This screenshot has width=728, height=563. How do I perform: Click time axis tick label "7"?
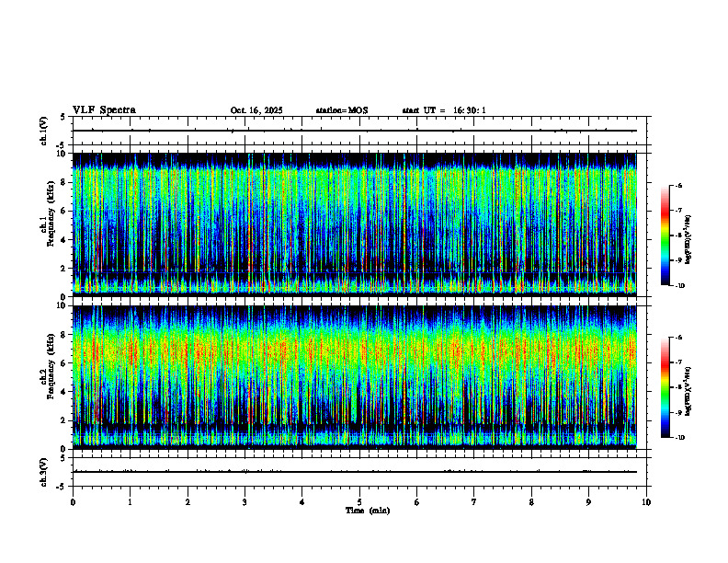pyautogui.click(x=474, y=502)
